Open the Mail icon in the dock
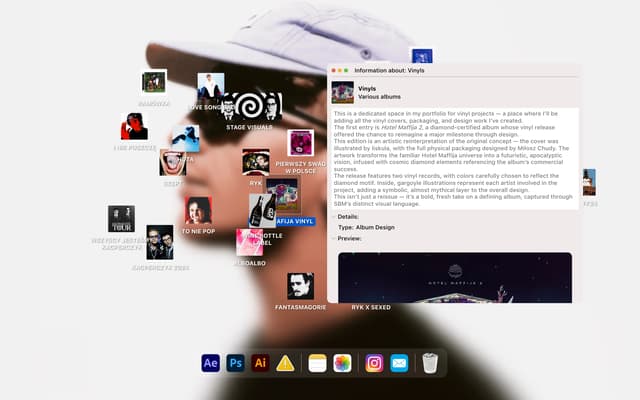 [399, 363]
